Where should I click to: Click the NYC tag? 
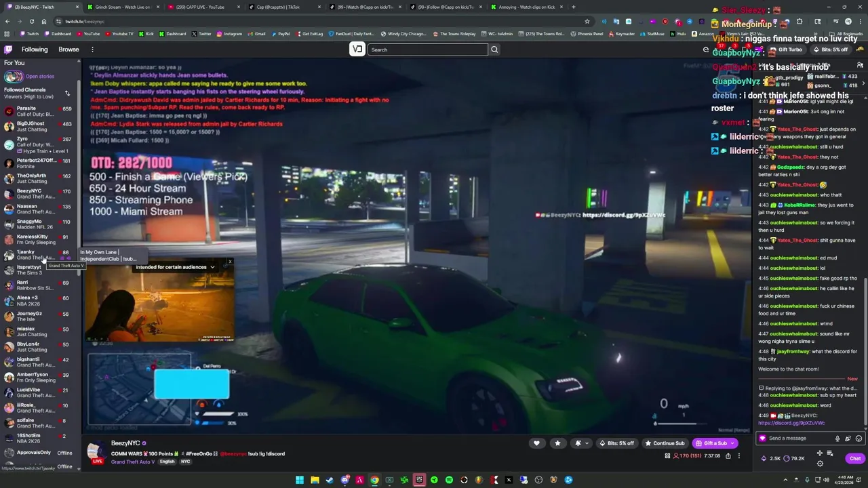click(185, 462)
